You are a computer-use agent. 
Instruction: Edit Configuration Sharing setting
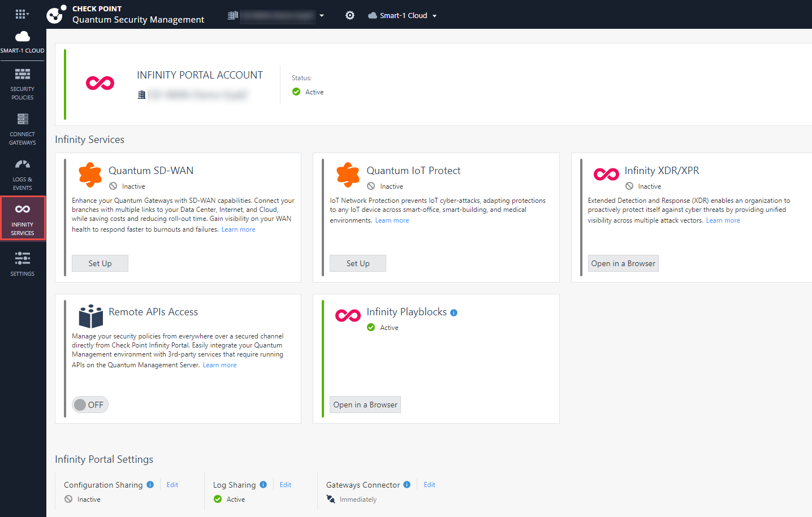172,485
